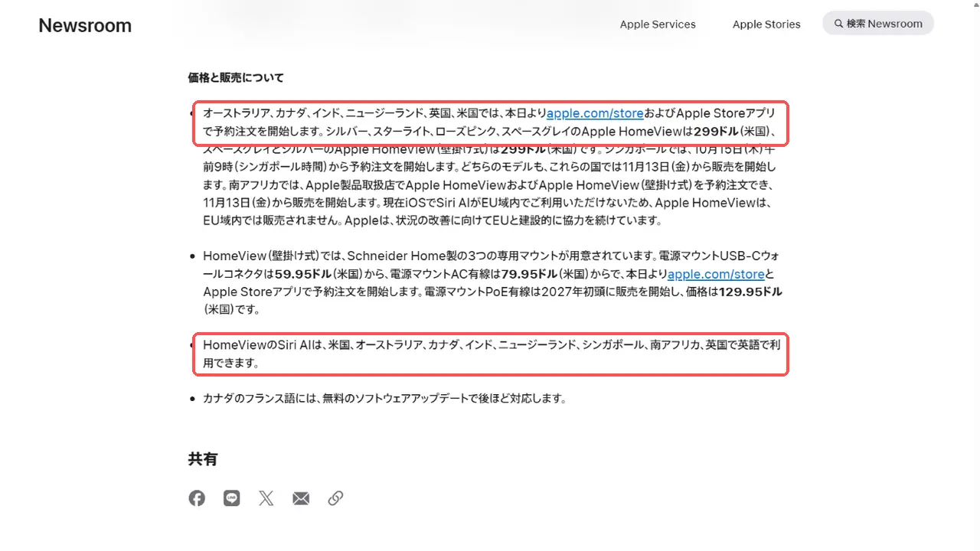The image size is (980, 551).
Task: Share the article by email
Action: 301,498
